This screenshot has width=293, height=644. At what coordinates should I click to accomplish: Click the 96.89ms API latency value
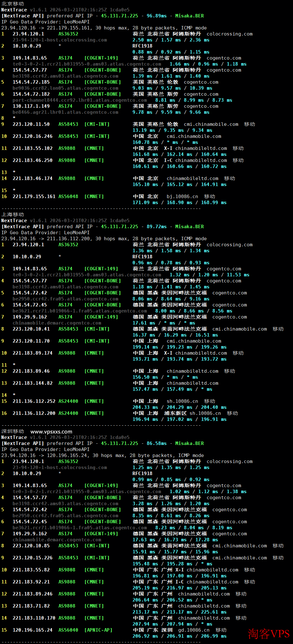click(157, 16)
